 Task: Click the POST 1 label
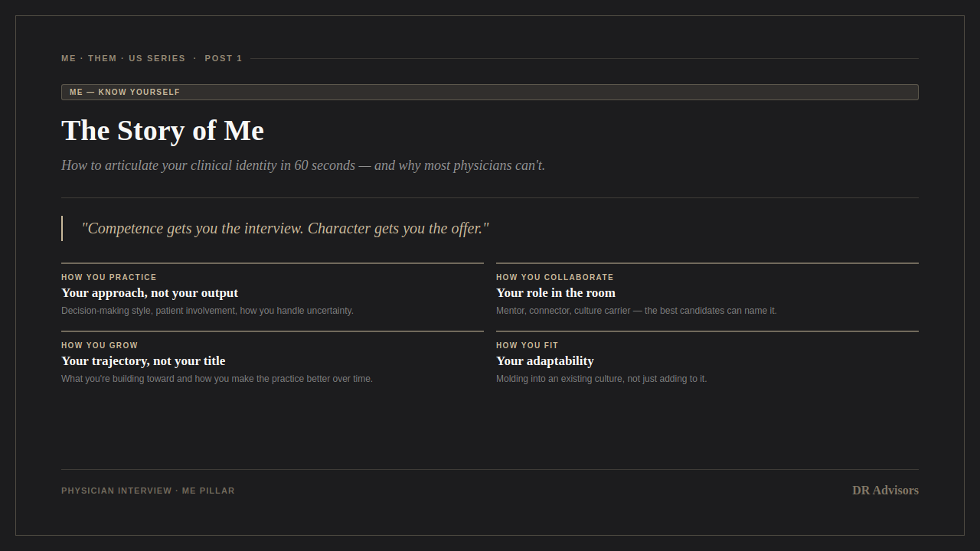[224, 58]
